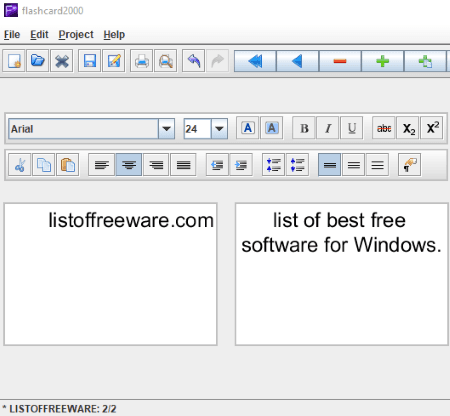Cut selection with scissors icon

(20, 165)
